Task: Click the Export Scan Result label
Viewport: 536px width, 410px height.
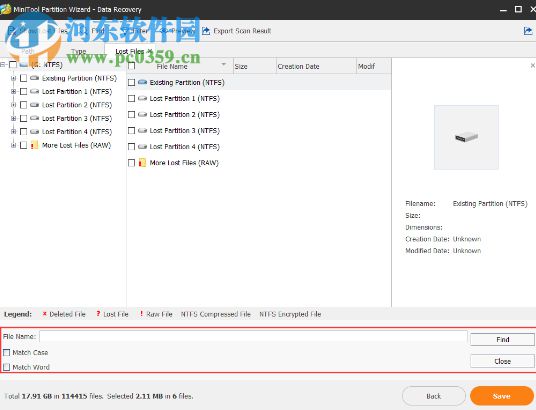Action: click(x=242, y=31)
